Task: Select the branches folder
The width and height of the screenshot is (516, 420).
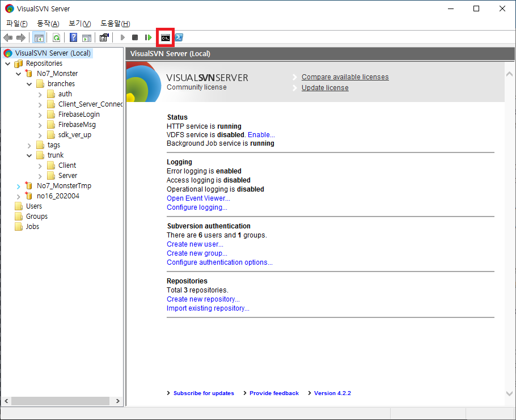Action: tap(61, 83)
